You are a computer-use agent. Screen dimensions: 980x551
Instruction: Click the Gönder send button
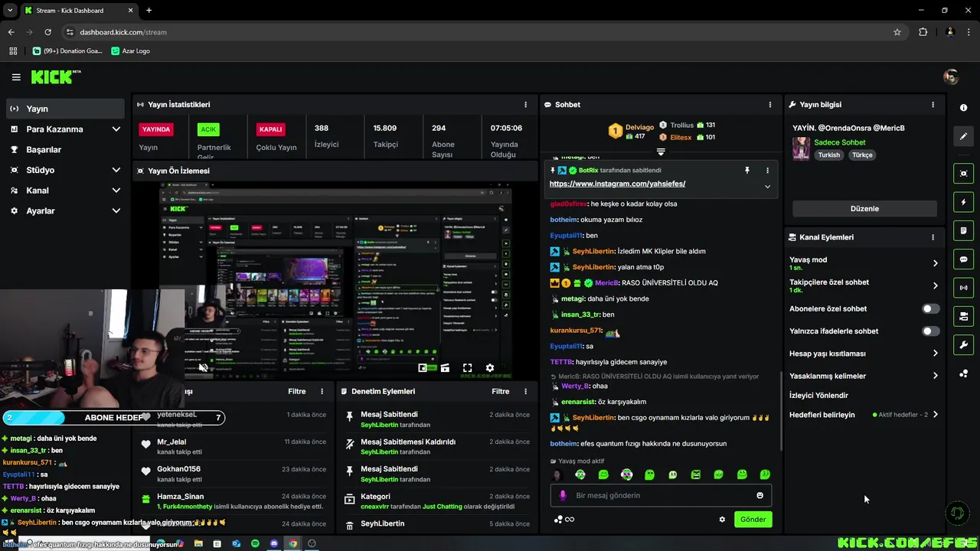click(753, 519)
